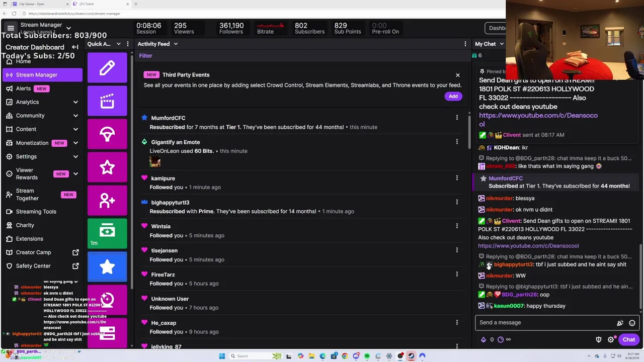This screenshot has width=644, height=362.
Task: Expand the Community sidebar section
Action: tap(75, 116)
